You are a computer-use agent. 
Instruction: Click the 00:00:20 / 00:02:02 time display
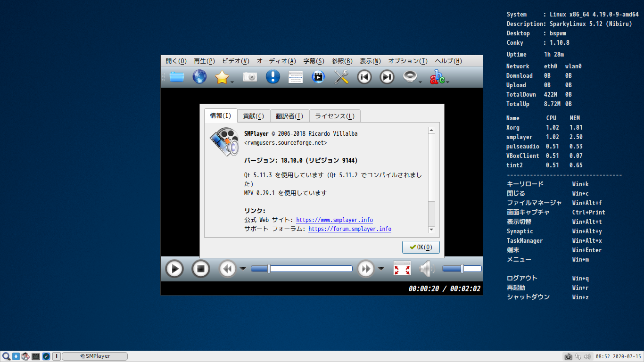click(444, 289)
